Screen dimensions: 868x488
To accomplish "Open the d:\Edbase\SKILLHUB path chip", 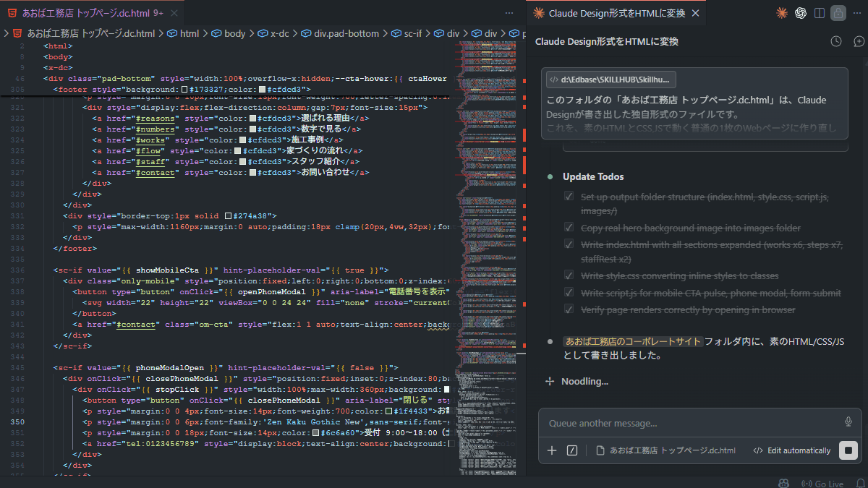I will (610, 80).
